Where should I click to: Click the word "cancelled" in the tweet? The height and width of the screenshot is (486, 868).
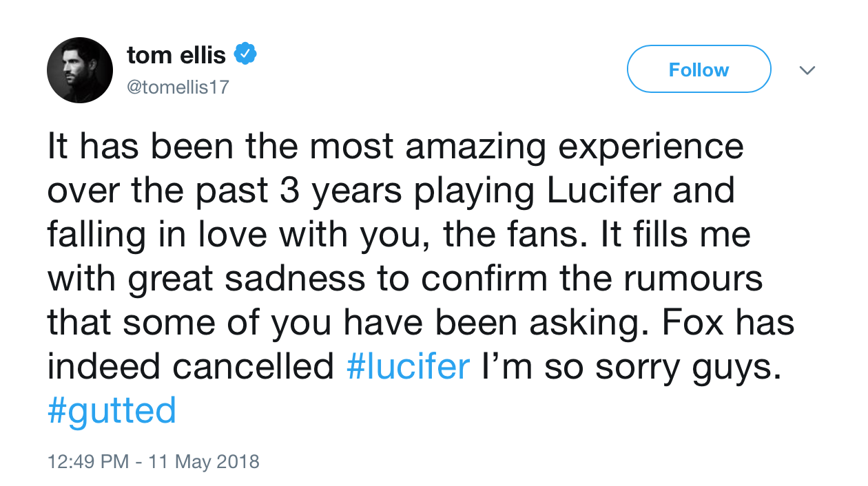253,368
